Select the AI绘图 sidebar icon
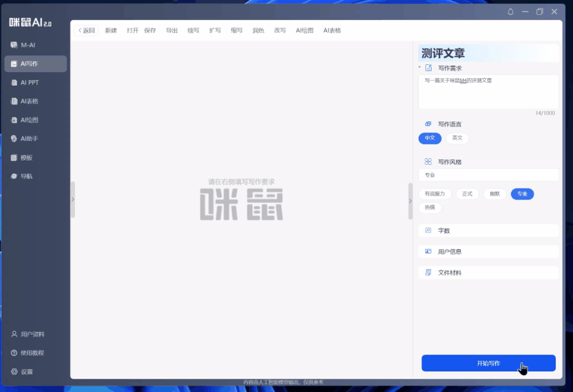 15,120
